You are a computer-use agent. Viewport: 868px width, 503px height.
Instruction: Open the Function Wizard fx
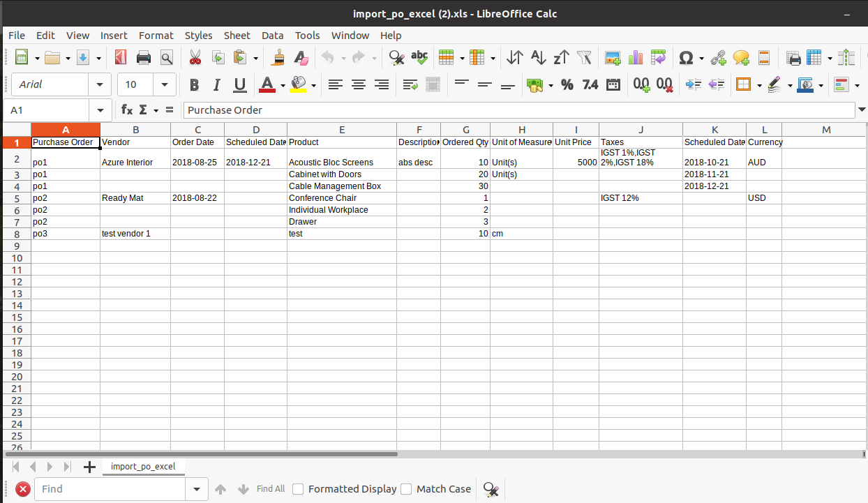pyautogui.click(x=126, y=110)
